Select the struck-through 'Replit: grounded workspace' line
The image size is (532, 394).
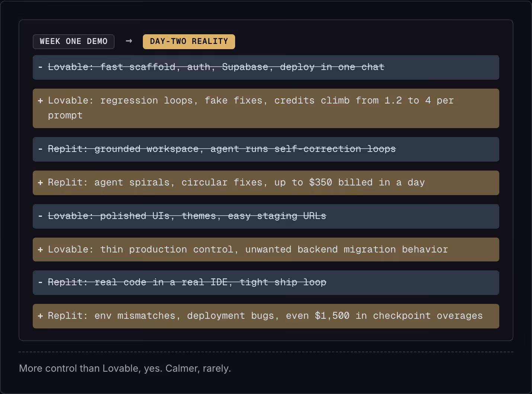[x=266, y=149]
